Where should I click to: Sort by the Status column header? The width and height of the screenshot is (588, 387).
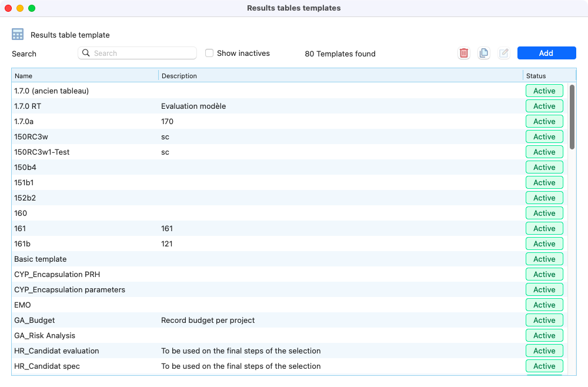(x=549, y=76)
